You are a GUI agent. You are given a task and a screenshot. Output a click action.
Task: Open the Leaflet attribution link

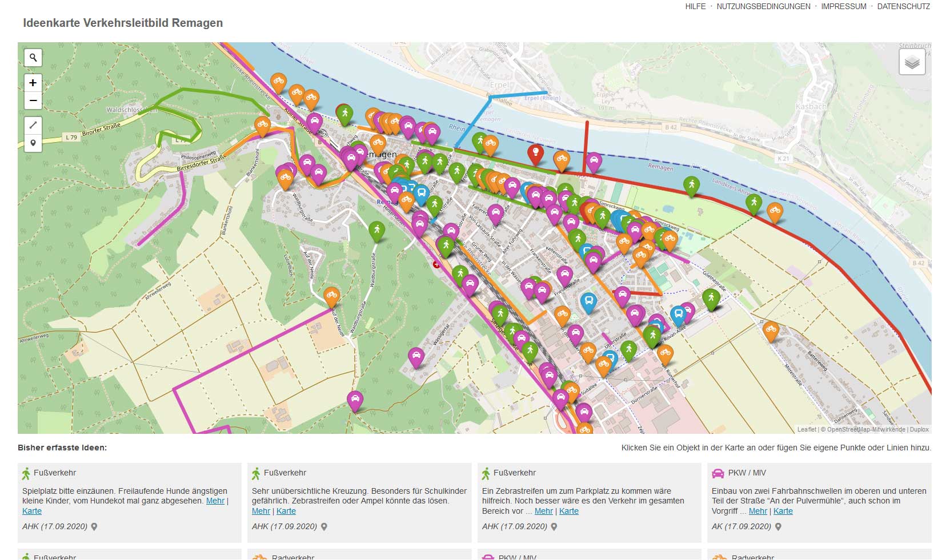click(x=807, y=430)
